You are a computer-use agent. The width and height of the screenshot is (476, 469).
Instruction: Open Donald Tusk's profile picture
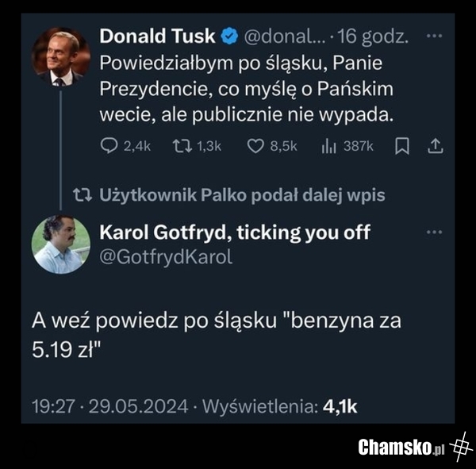60,57
